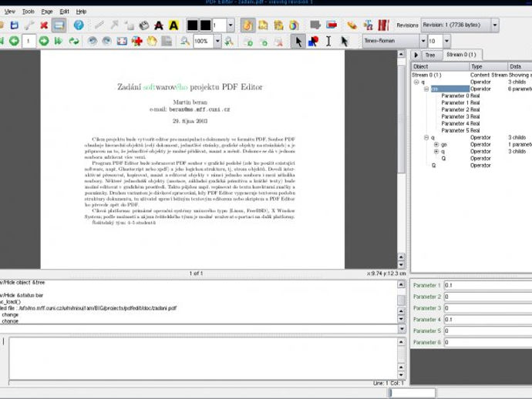This screenshot has height=399, width=532.
Task: Click the red books icon
Action: click(383, 25)
